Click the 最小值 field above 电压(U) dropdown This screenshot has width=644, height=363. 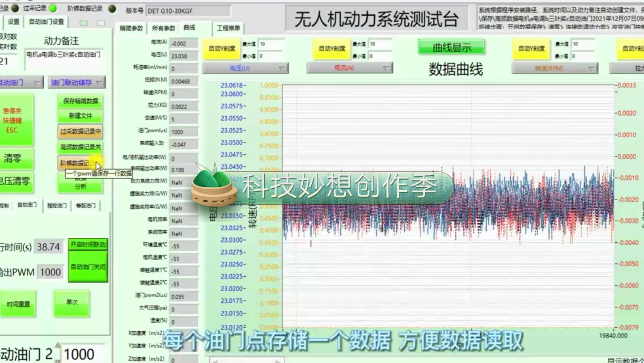[271, 56]
